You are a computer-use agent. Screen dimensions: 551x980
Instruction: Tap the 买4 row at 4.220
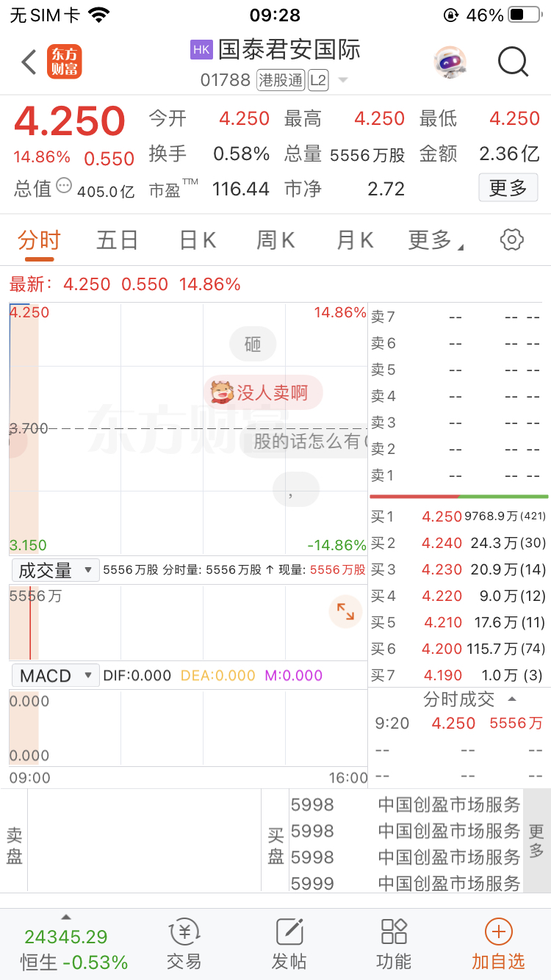pos(459,596)
